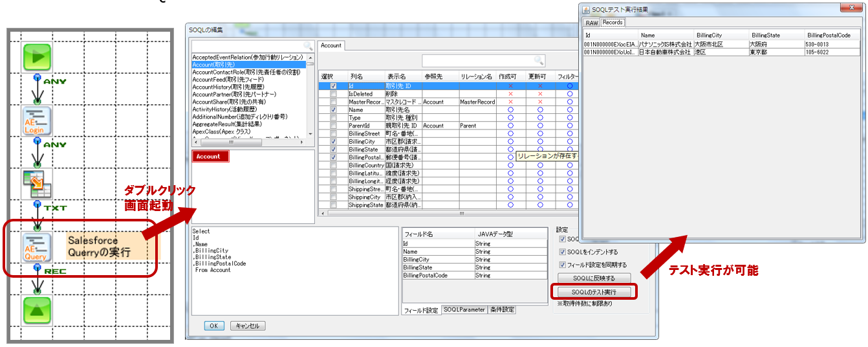Uncheck the BillingCity field checkbox

tap(333, 141)
